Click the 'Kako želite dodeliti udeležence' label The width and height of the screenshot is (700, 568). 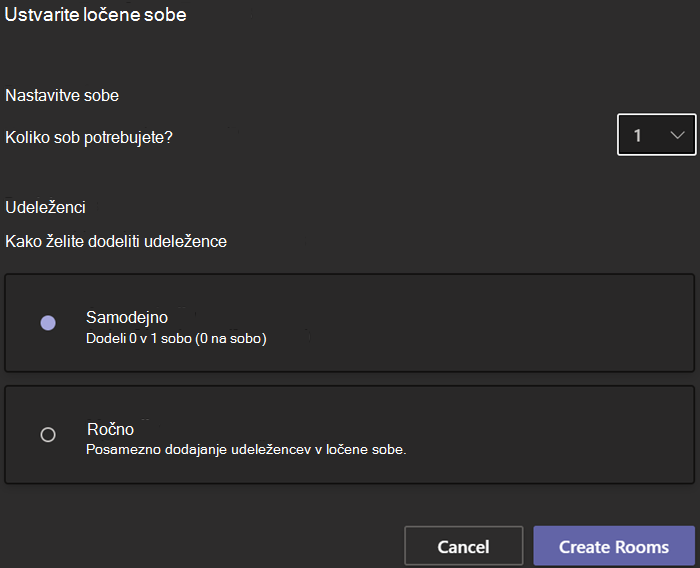116,242
